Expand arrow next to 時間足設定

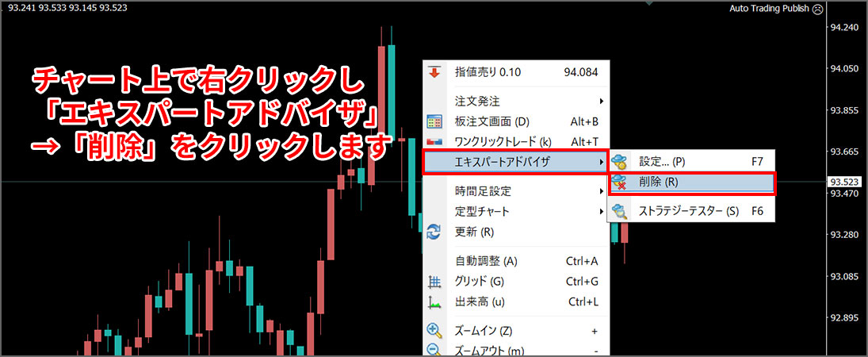pos(601,192)
